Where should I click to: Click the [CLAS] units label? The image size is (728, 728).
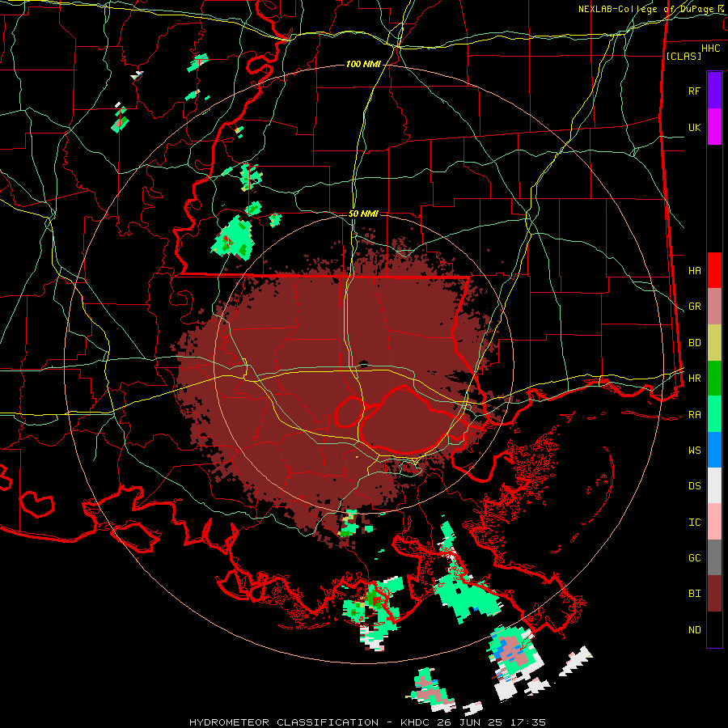click(684, 56)
